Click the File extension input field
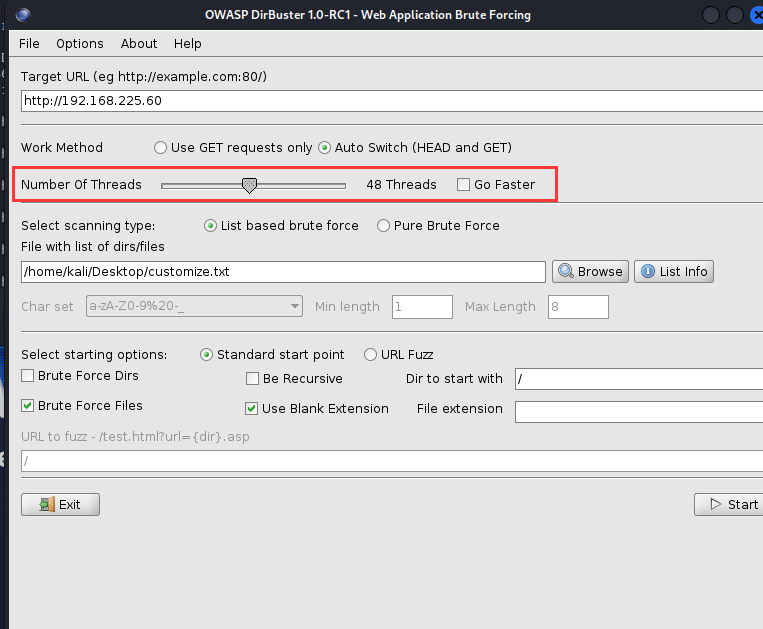Screen dimensions: 763x629 (x=639, y=412)
